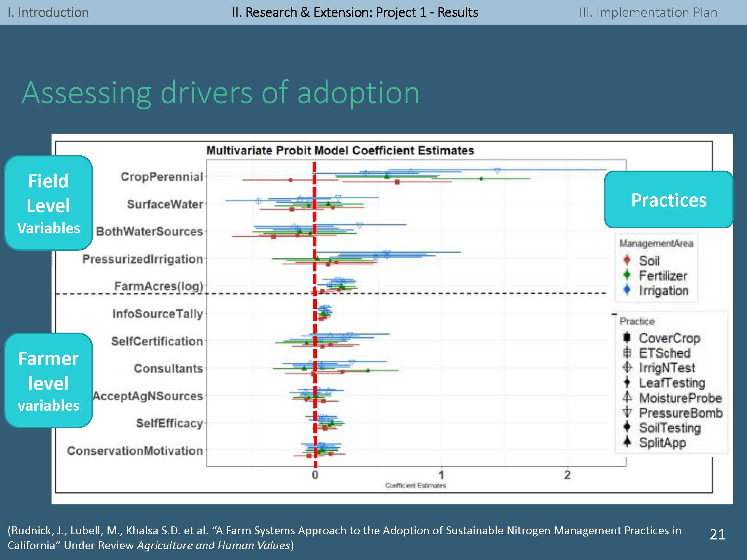747x560 pixels.
Task: Click the ETSched legend symbol
Action: point(627,352)
